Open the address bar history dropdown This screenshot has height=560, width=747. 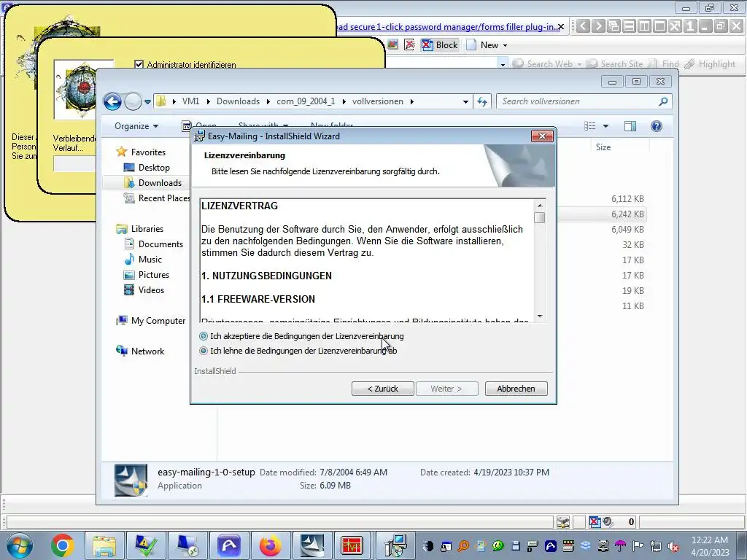465,101
